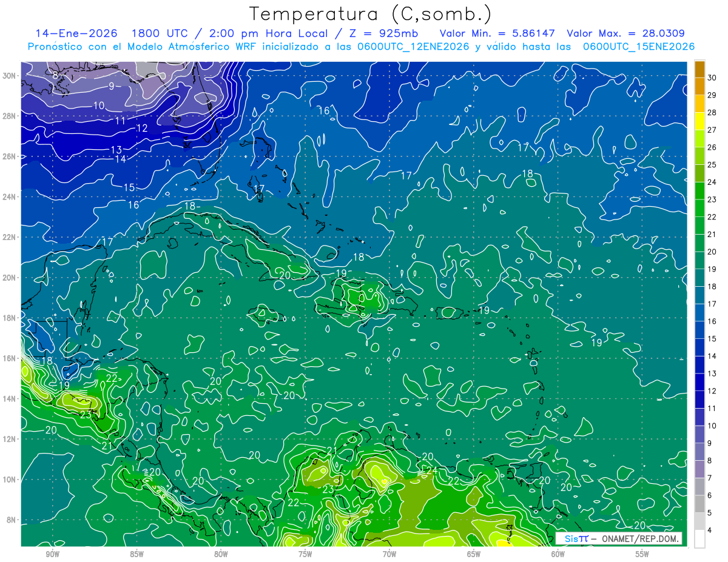The width and height of the screenshot is (728, 562).
Task: Click the color scale label '29'
Action: (712, 95)
